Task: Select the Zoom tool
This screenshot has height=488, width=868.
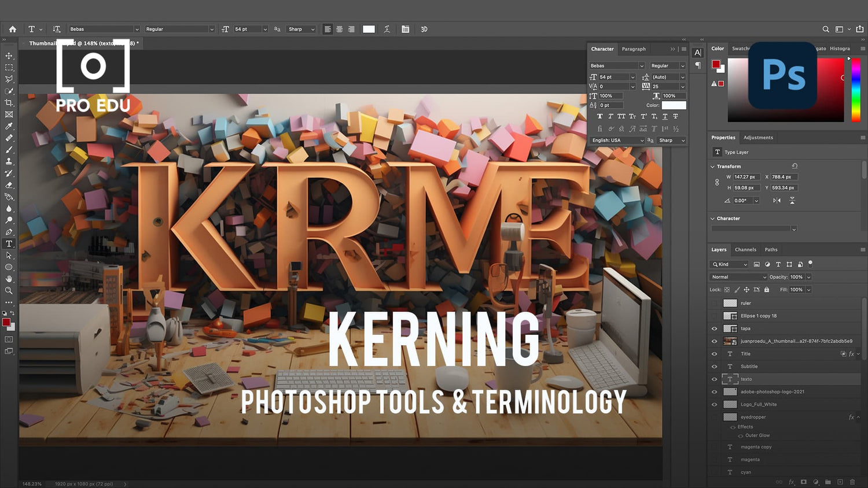Action: (x=9, y=291)
